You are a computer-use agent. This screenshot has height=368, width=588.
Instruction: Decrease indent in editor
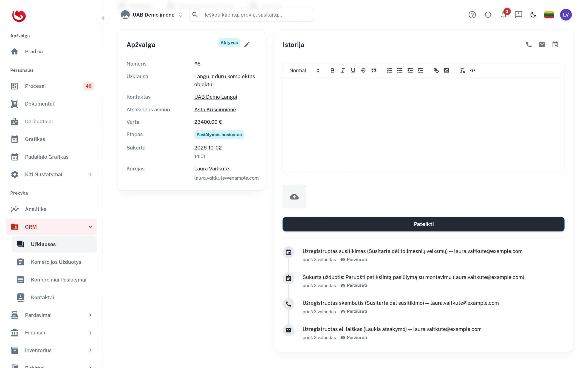tap(410, 70)
